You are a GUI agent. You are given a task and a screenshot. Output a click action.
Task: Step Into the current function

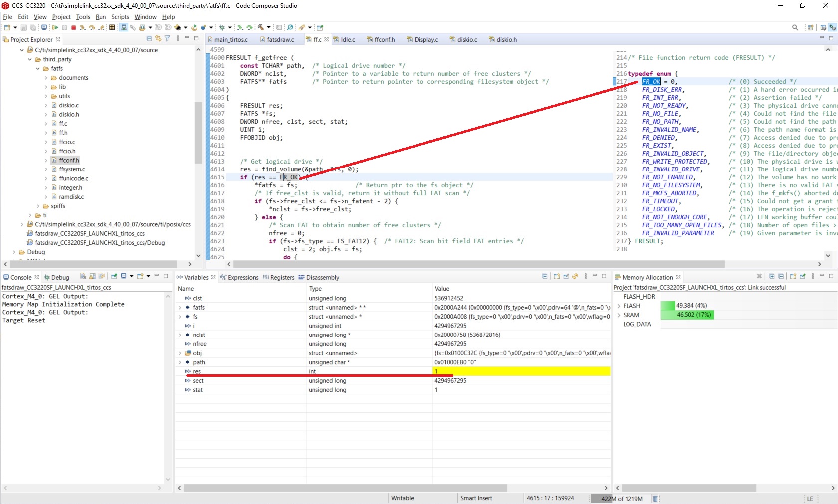82,28
